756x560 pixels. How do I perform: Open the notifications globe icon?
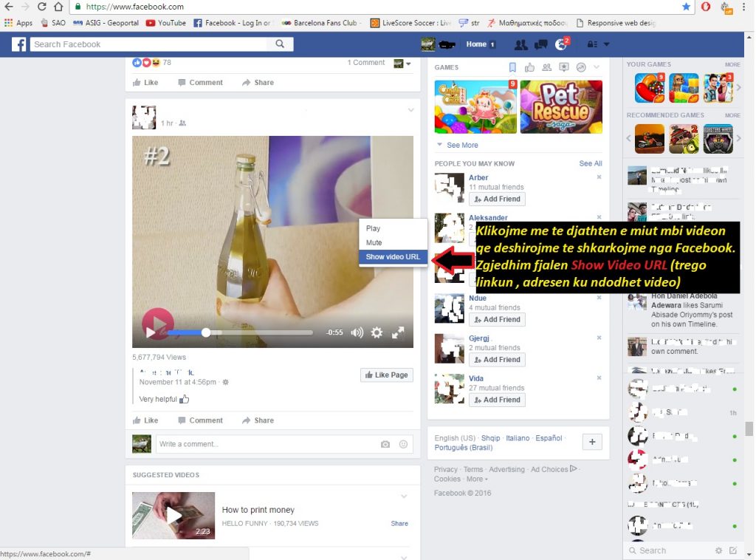point(561,44)
